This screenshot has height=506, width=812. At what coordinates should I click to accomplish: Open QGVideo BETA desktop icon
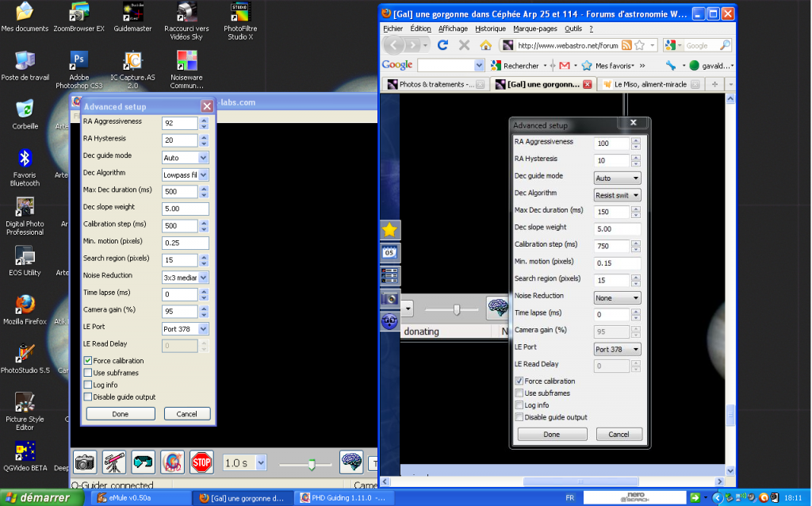point(25,456)
